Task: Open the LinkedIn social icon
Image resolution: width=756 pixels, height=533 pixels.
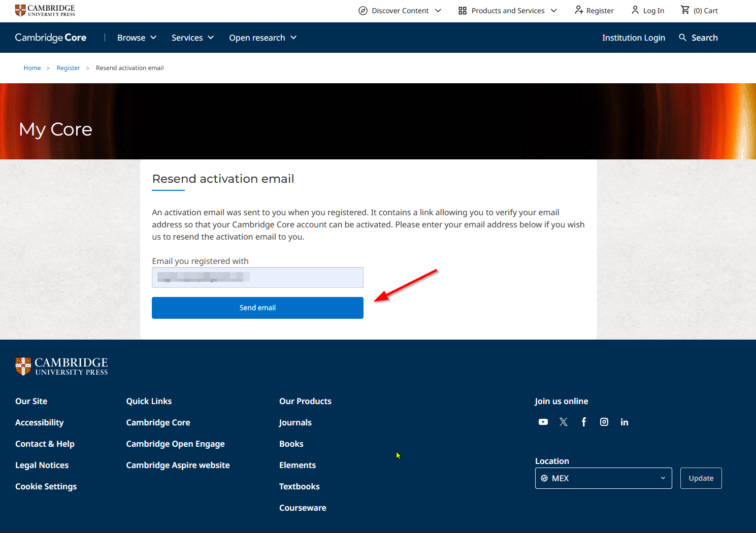Action: [624, 422]
